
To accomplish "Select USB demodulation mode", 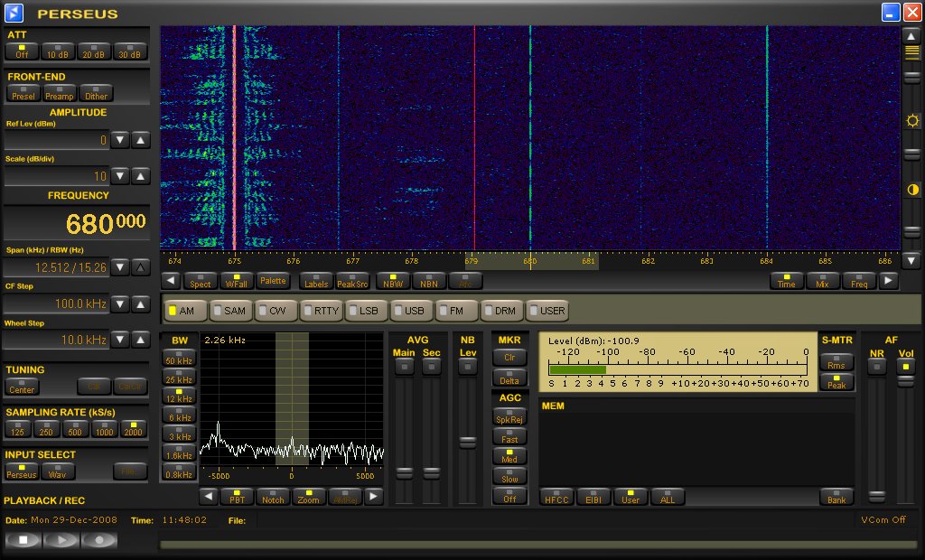I will (x=411, y=311).
